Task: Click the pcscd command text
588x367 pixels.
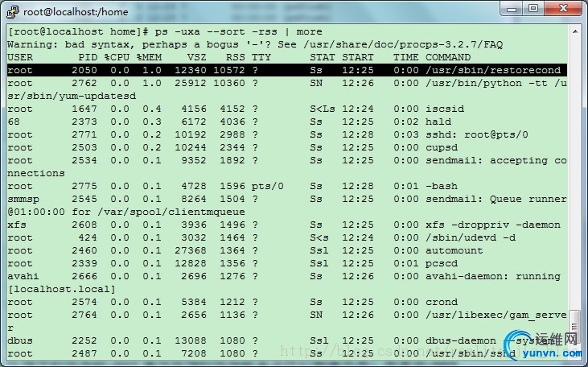Action: click(x=442, y=263)
